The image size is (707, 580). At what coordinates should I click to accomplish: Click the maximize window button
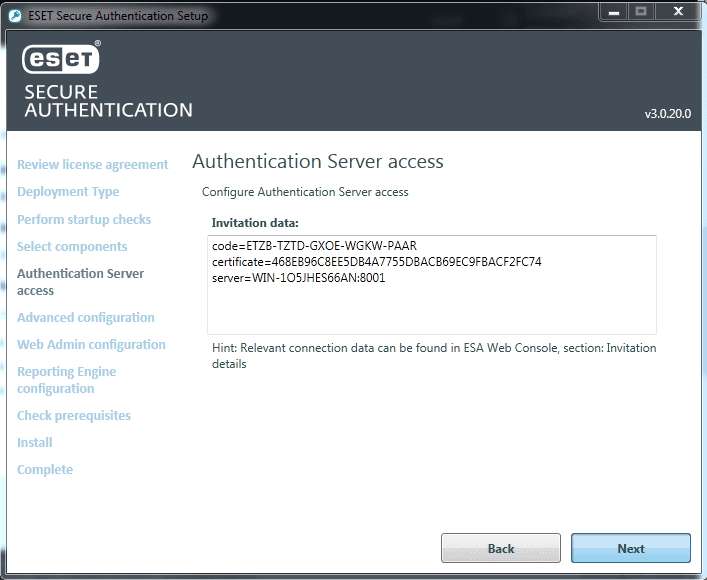(640, 11)
